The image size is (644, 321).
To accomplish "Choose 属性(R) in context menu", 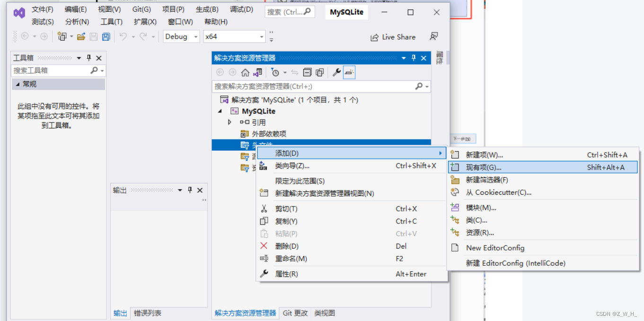I will point(351,274).
